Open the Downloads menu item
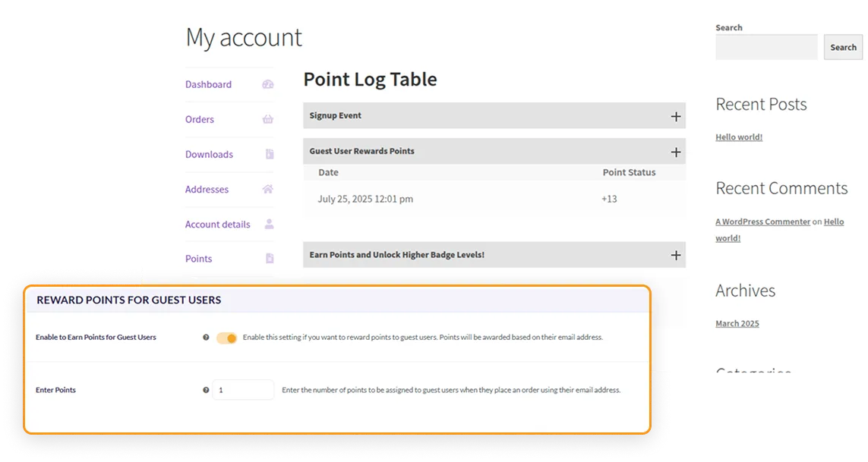This screenshot has width=868, height=462. tap(209, 154)
